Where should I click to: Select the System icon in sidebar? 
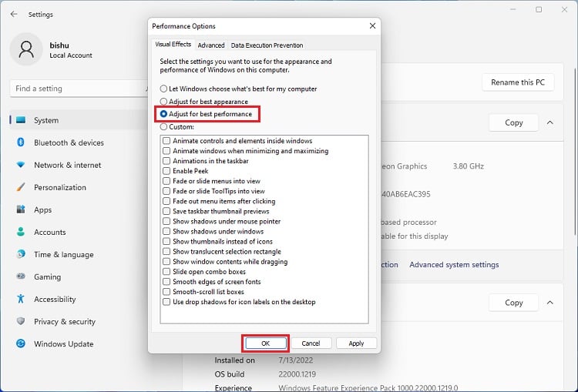coord(21,120)
